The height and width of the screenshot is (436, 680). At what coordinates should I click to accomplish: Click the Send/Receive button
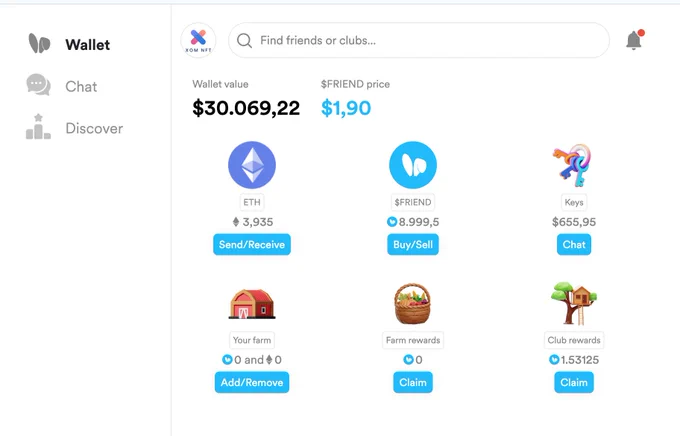(x=252, y=245)
